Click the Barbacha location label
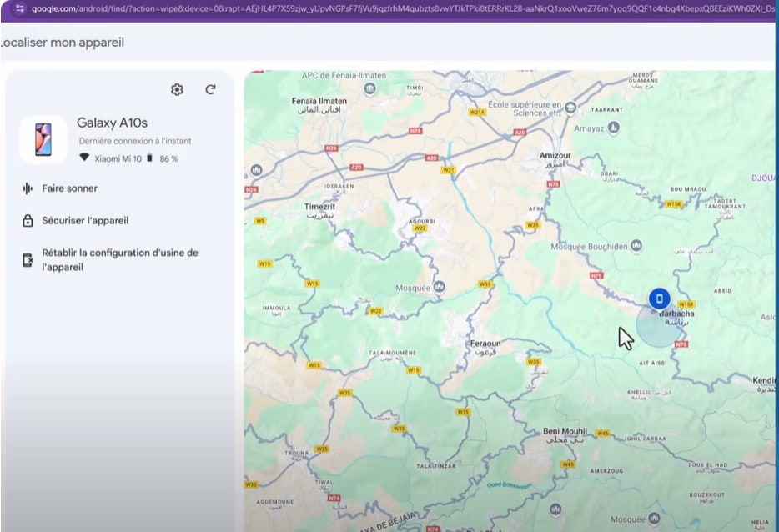Screen dimensions: 779x532 [676, 314]
